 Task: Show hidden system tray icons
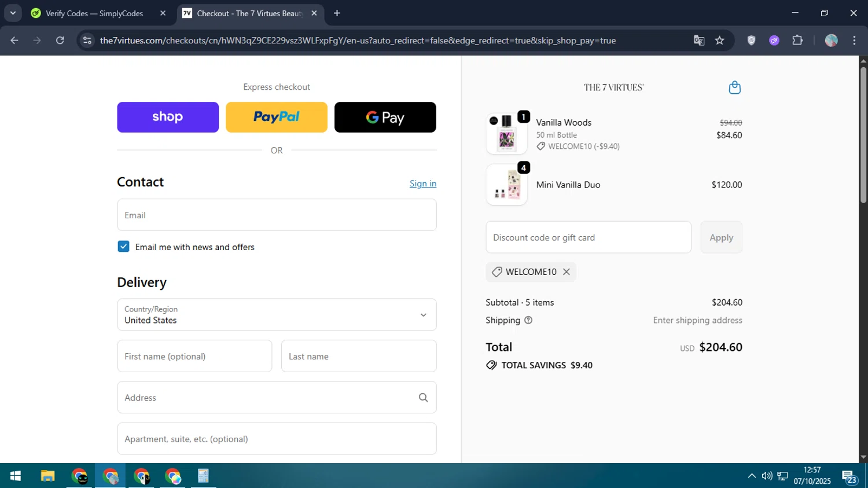pyautogui.click(x=752, y=476)
